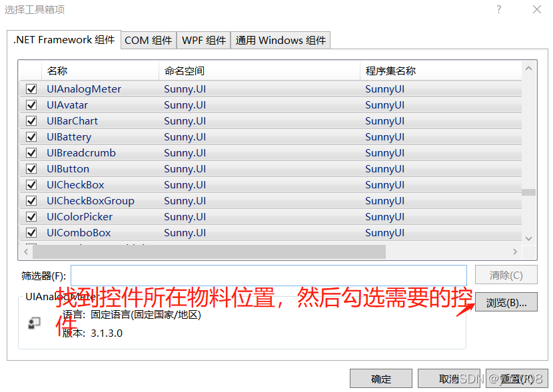Toggle the UIBarChart checkbox
553x392 pixels.
pyautogui.click(x=31, y=121)
